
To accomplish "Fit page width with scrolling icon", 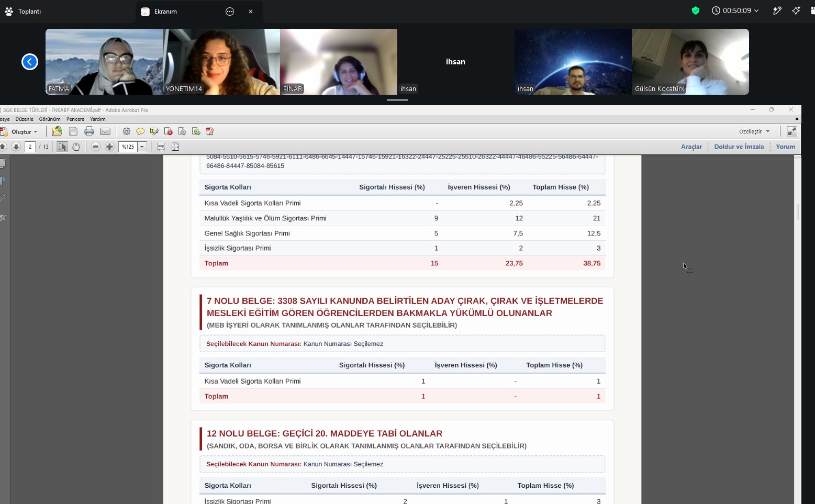I will [x=161, y=147].
